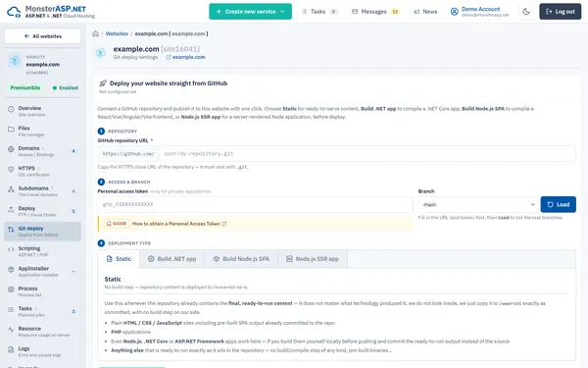This screenshot has width=588, height=368.
Task: Click the Deploy upload icon in sidebar
Action: coord(11,209)
